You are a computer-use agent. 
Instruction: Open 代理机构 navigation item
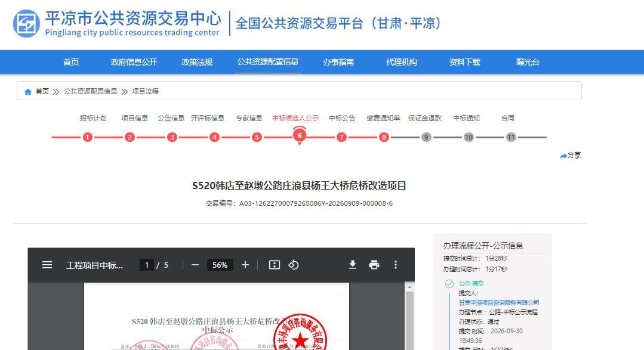pyautogui.click(x=402, y=62)
